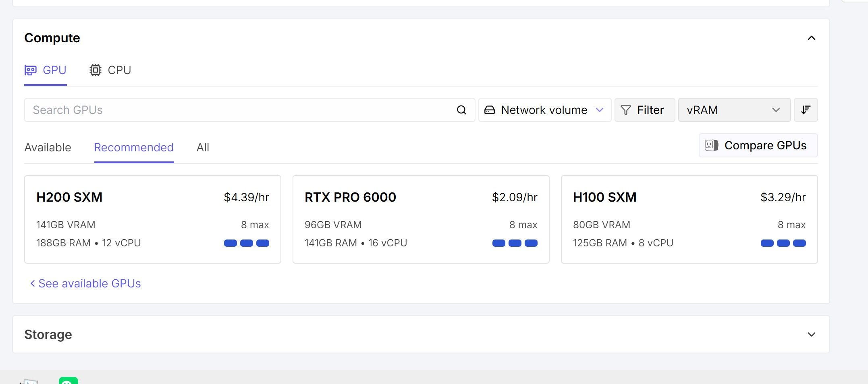
Task: Open the Network volume dropdown
Action: coord(545,110)
